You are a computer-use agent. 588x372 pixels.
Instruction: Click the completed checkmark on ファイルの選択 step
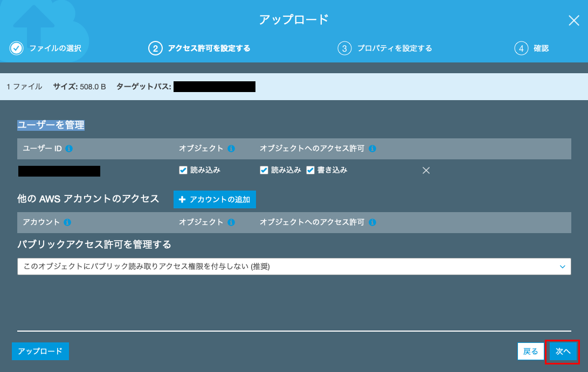(x=17, y=48)
